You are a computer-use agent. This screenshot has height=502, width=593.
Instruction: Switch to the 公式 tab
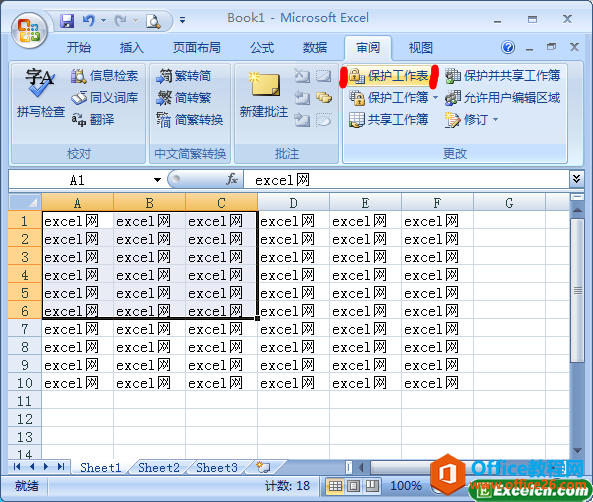point(262,48)
